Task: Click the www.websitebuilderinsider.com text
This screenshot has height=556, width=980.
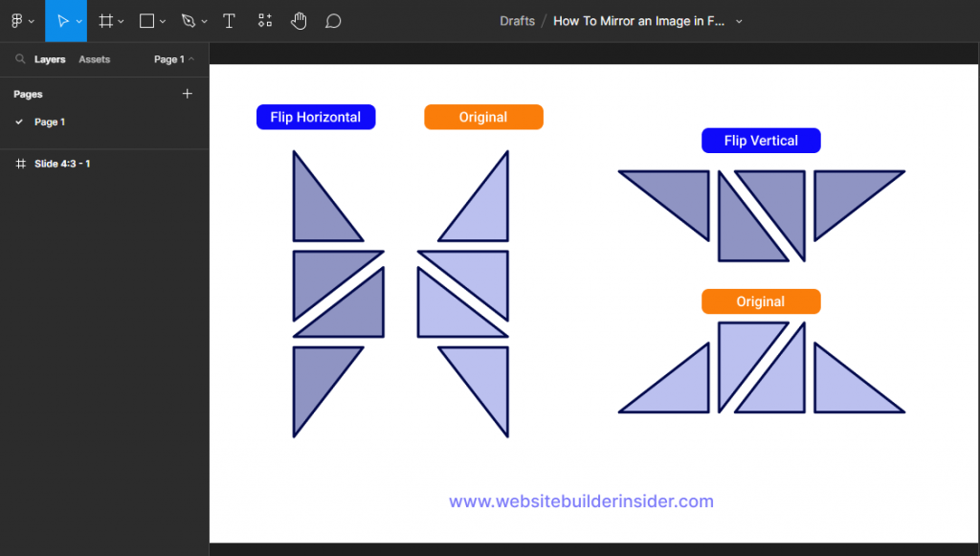Action: 581,501
